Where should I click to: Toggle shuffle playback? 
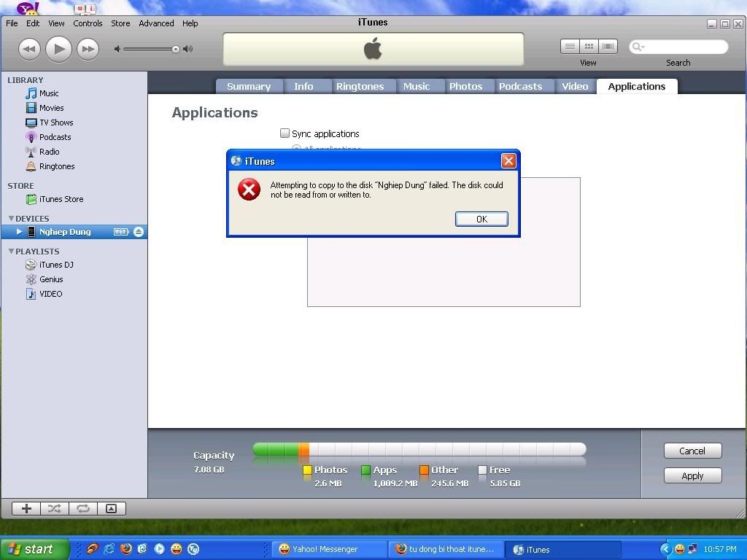55,508
